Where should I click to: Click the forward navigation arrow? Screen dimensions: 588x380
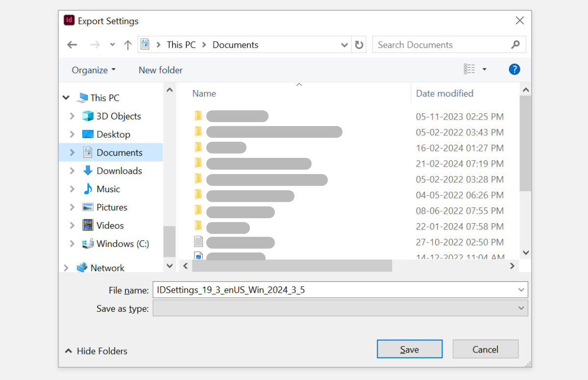click(95, 44)
